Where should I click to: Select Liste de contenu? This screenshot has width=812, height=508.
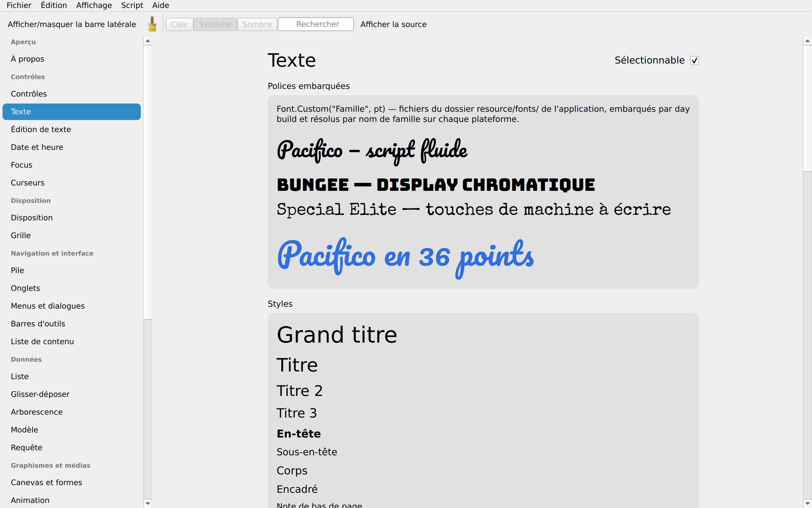[71, 342]
